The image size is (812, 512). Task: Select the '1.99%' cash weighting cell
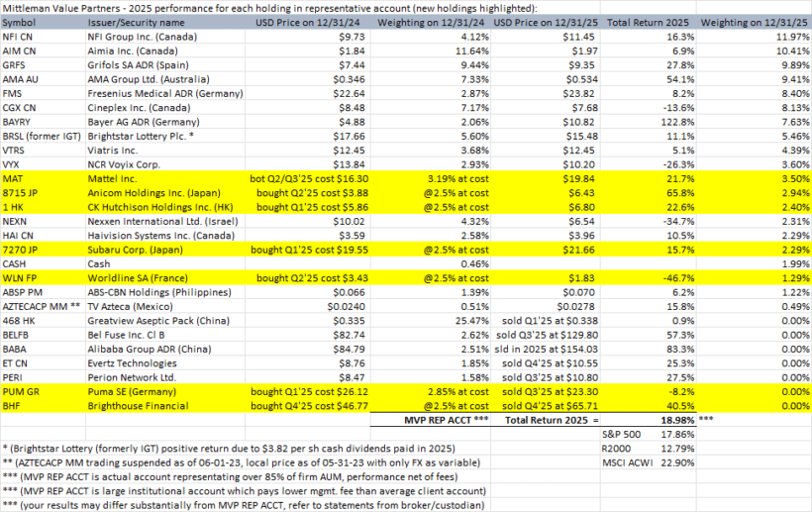tap(754, 264)
